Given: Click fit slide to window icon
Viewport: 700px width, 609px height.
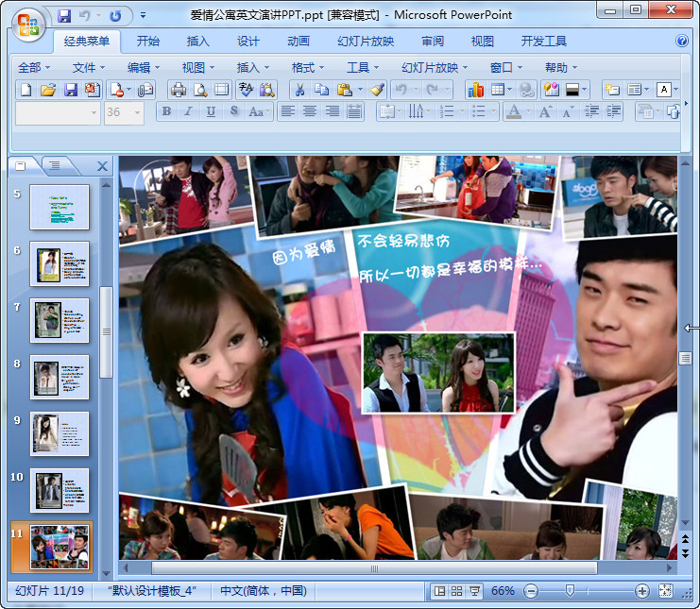Looking at the screenshot, I should point(665,591).
